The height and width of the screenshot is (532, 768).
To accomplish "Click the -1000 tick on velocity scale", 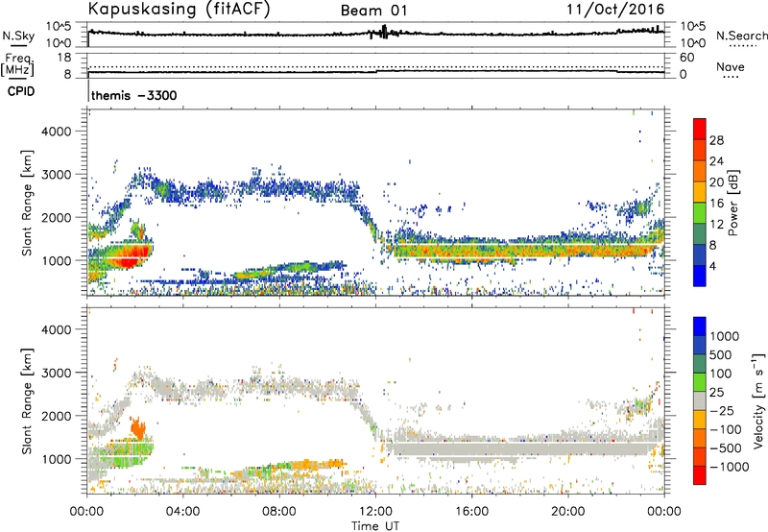I will coord(729,467).
